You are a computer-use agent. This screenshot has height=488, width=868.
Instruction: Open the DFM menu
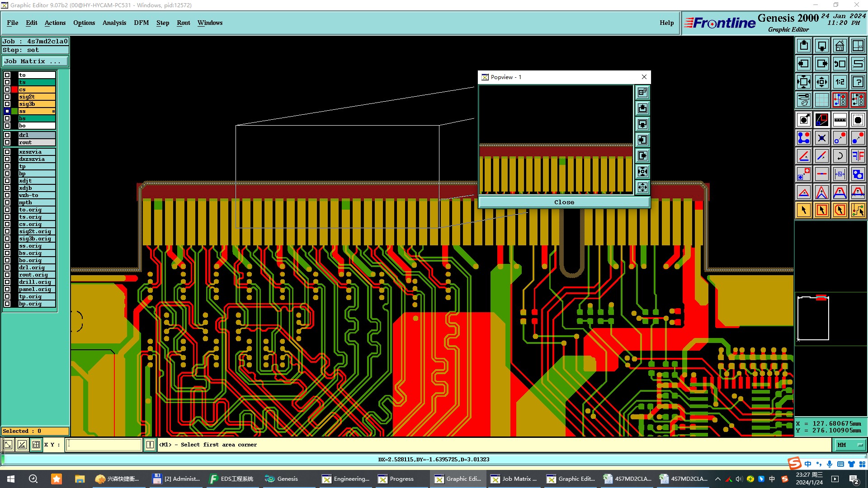point(141,23)
